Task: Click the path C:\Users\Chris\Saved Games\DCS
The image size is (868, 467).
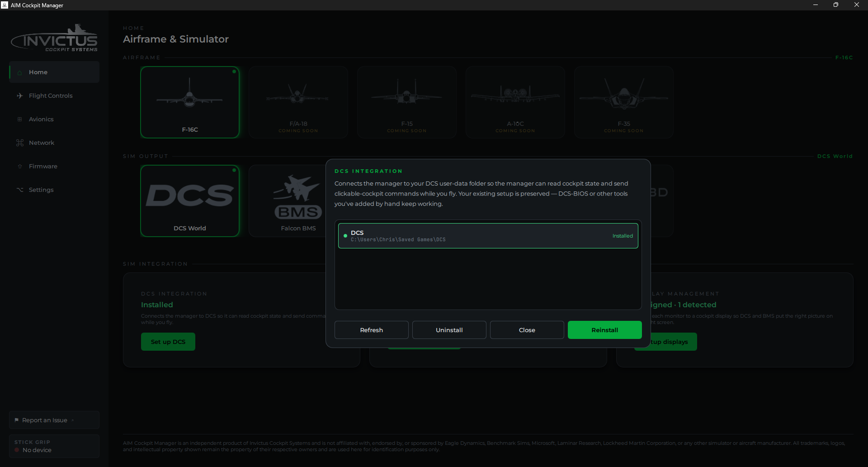Action: [x=398, y=240]
